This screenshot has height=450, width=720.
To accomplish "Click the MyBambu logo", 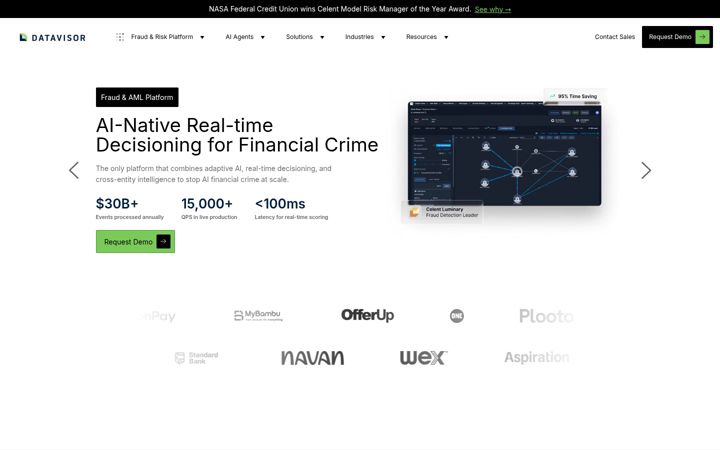I will pyautogui.click(x=258, y=315).
